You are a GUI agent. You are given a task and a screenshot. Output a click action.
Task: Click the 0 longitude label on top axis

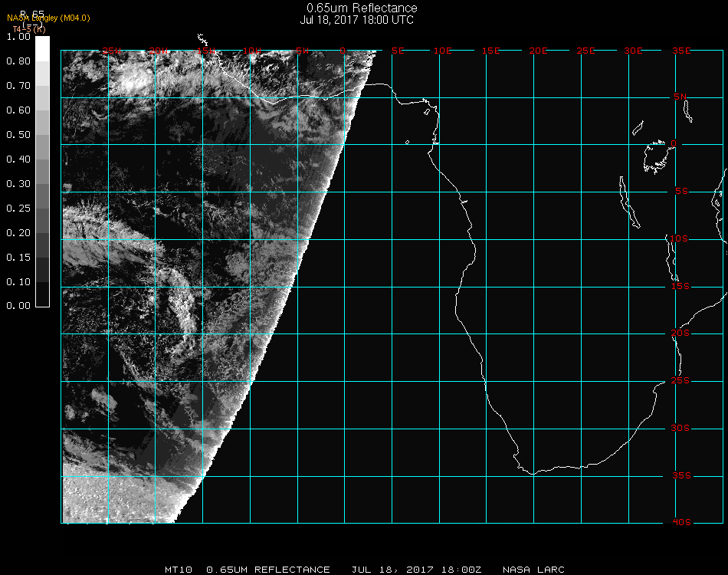tap(344, 51)
